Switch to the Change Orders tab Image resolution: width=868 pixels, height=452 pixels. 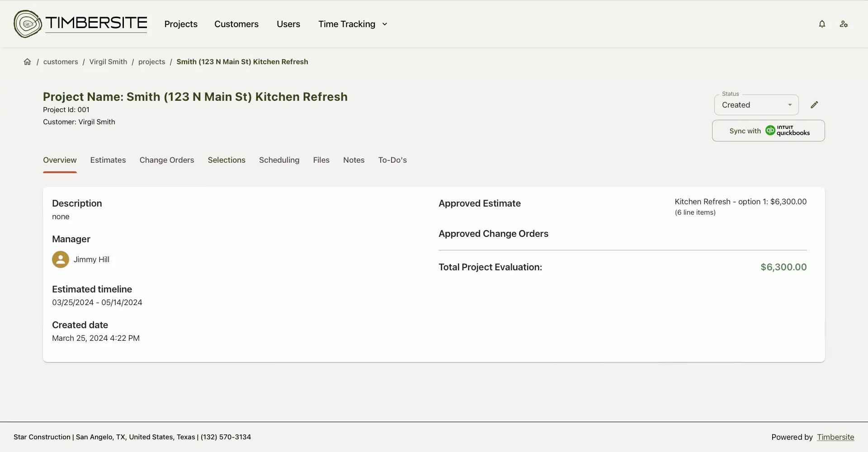point(167,160)
